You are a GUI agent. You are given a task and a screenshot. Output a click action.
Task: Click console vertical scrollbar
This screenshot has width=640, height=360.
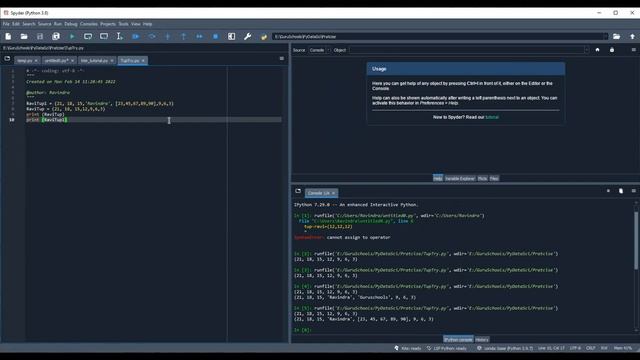tap(636, 241)
